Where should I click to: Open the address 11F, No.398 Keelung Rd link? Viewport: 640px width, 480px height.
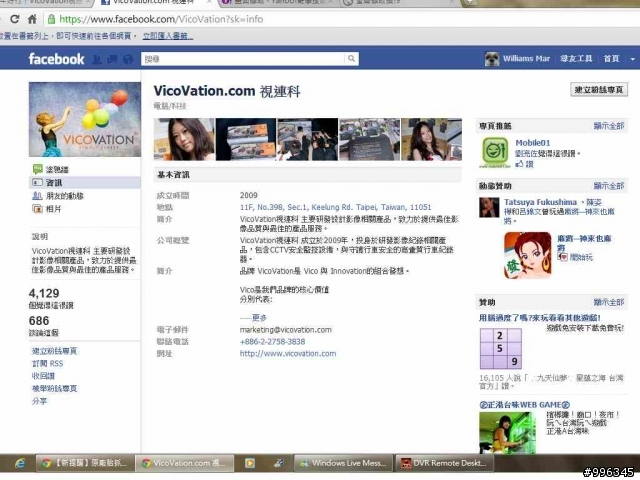pyautogui.click(x=336, y=207)
